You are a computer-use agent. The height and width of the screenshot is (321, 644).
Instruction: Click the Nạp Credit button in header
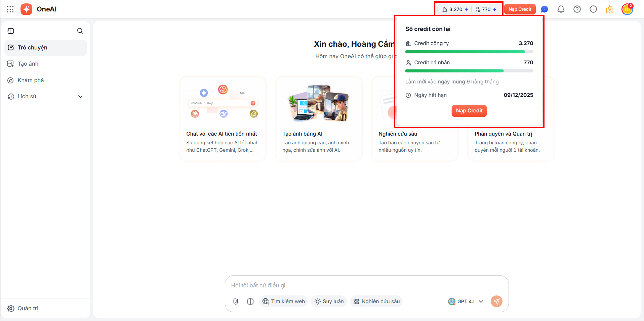[x=520, y=9]
